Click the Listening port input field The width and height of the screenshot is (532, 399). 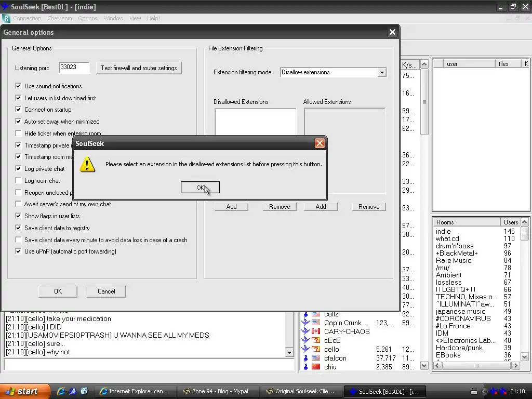point(74,67)
